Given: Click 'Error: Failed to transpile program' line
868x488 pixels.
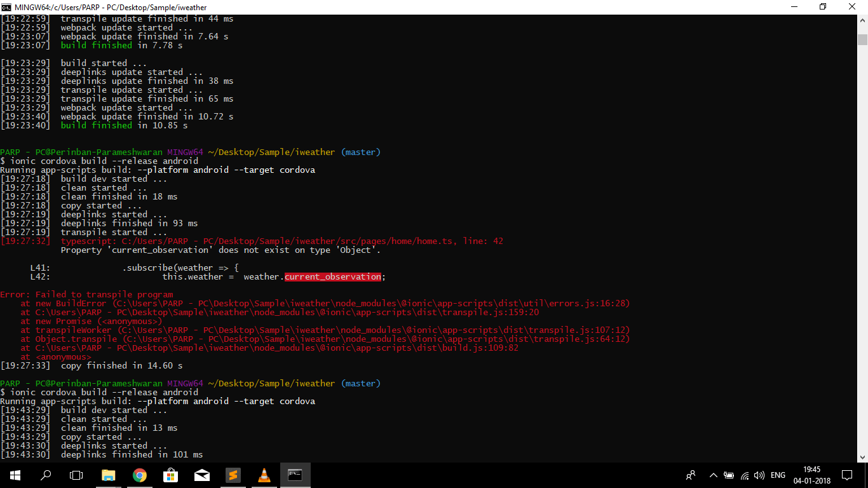Looking at the screenshot, I should (x=86, y=295).
